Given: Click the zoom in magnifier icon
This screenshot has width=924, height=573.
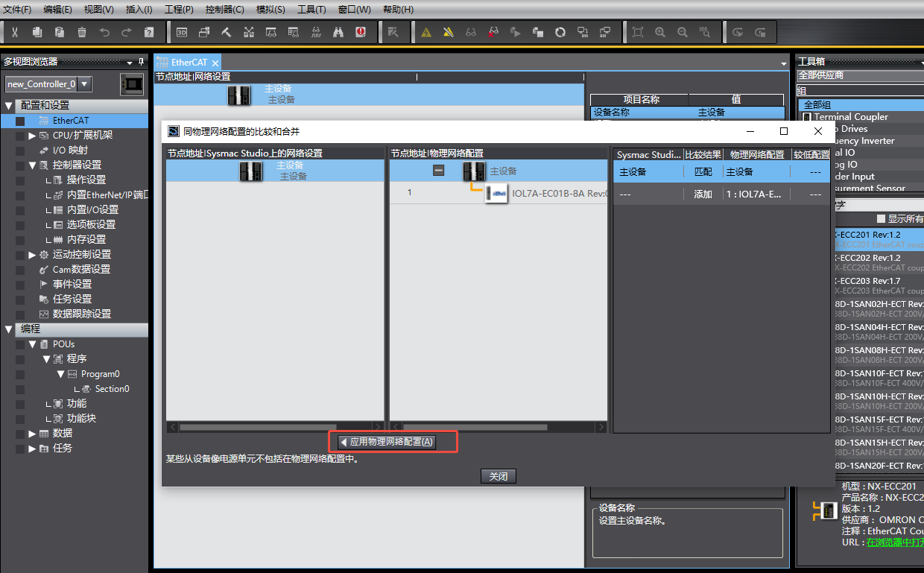Looking at the screenshot, I should click(x=659, y=32).
